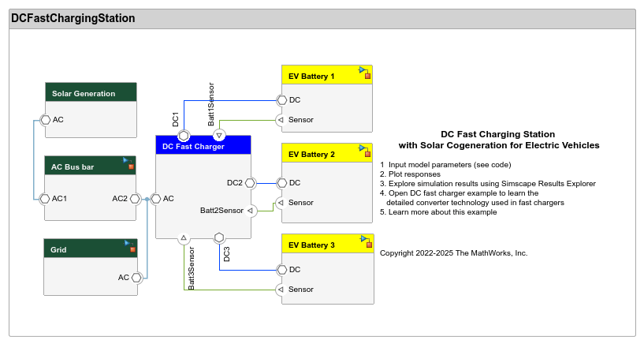Open 'Explore simulation results using Simscape Results Explorer'

(492, 184)
